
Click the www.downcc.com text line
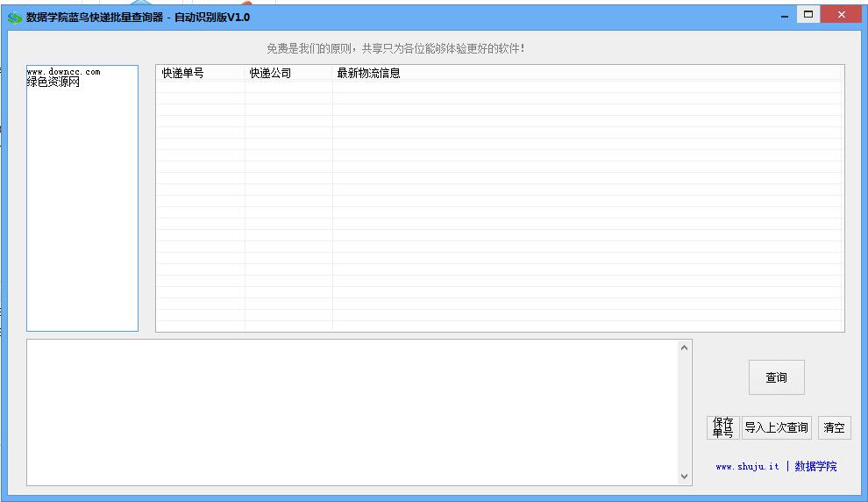(x=64, y=72)
